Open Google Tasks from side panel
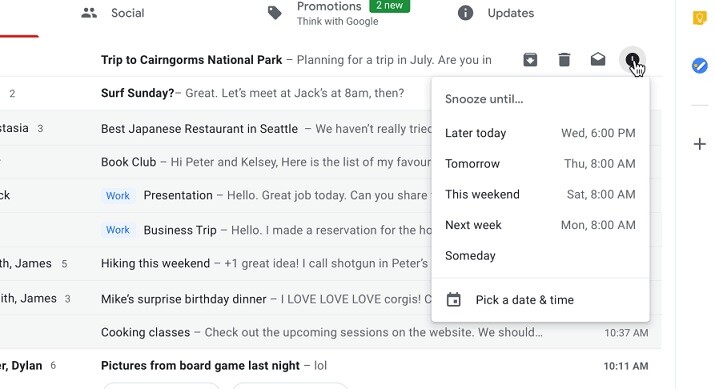This screenshot has width=715, height=389. click(x=699, y=66)
